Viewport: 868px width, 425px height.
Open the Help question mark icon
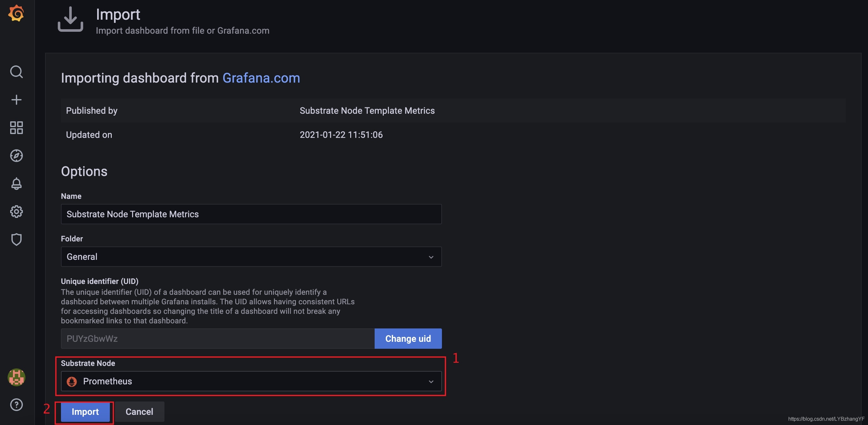pos(16,405)
